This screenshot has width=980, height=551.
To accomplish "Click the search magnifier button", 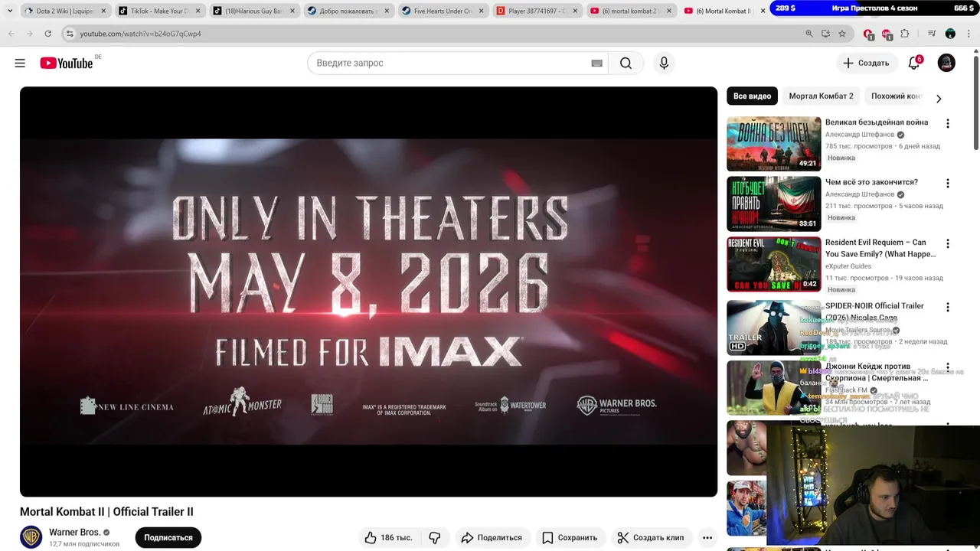I will click(x=626, y=63).
